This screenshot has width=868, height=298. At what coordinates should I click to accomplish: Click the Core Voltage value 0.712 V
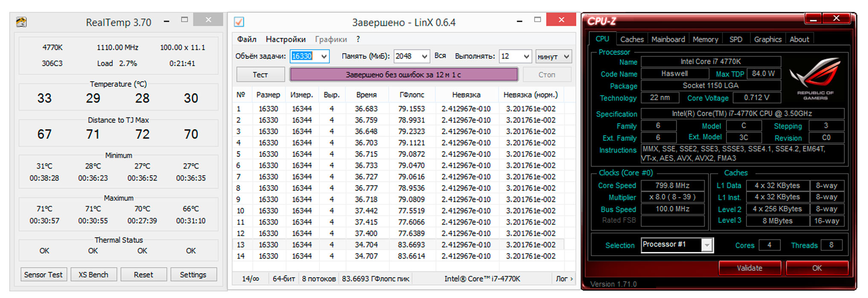coord(757,98)
